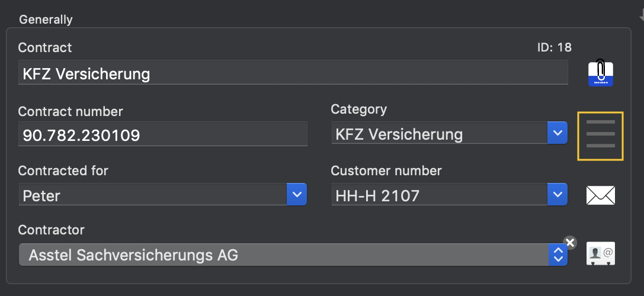Click the ID: 18 label

[x=555, y=47]
